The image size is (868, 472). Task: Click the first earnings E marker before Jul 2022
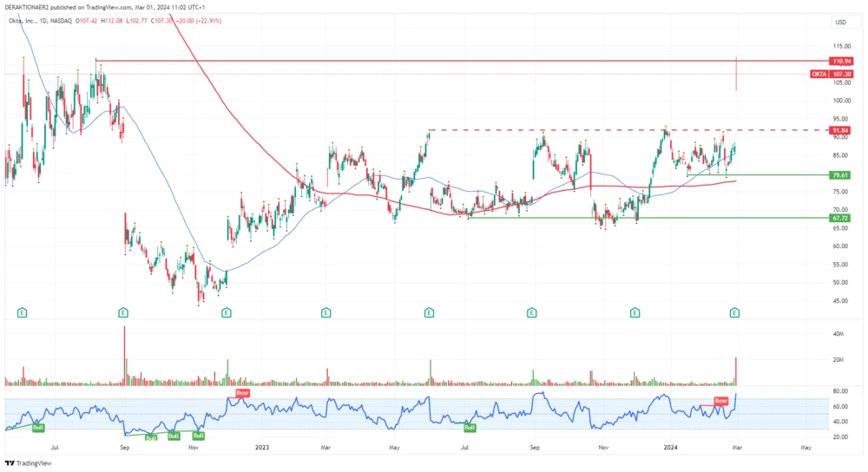coord(23,312)
